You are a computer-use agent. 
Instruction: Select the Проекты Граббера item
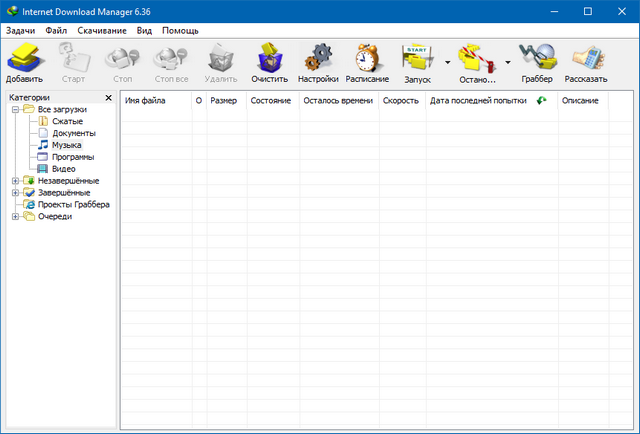point(74,205)
